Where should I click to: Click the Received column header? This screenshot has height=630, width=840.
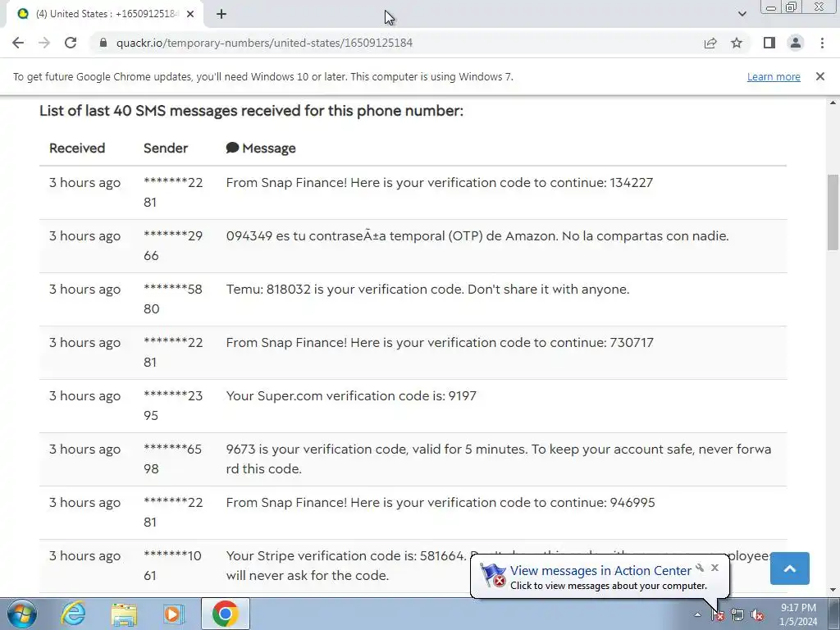click(x=77, y=148)
